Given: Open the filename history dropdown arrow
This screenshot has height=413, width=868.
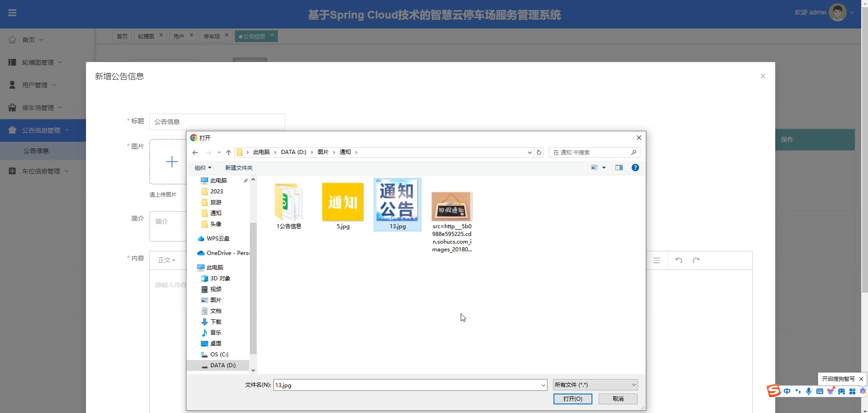Looking at the screenshot, I should click(x=543, y=385).
